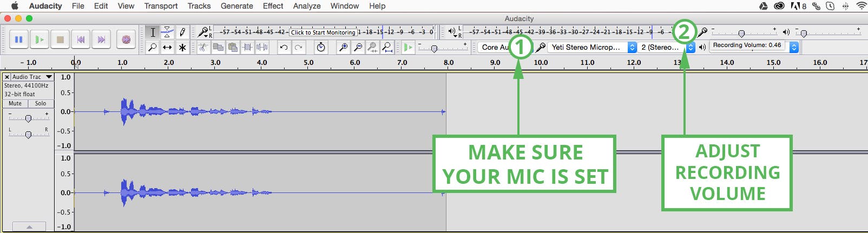Choose the Time Shift tool

[x=168, y=48]
